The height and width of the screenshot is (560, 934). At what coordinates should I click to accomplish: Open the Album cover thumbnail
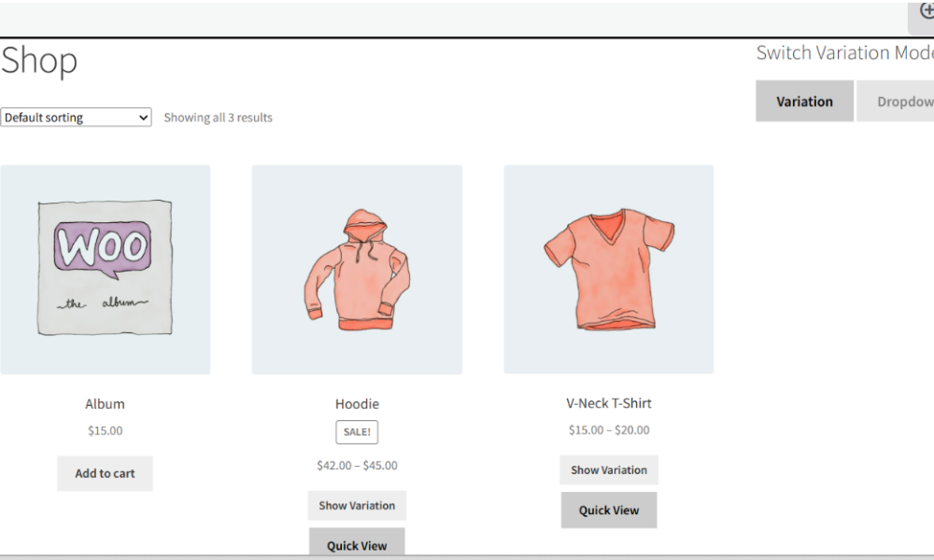click(x=105, y=269)
